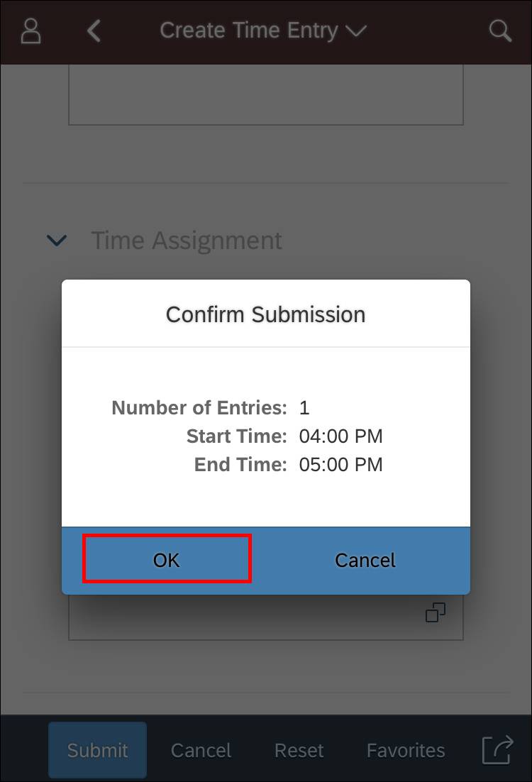The height and width of the screenshot is (782, 532).
Task: Confirm submission with OK
Action: [x=167, y=560]
